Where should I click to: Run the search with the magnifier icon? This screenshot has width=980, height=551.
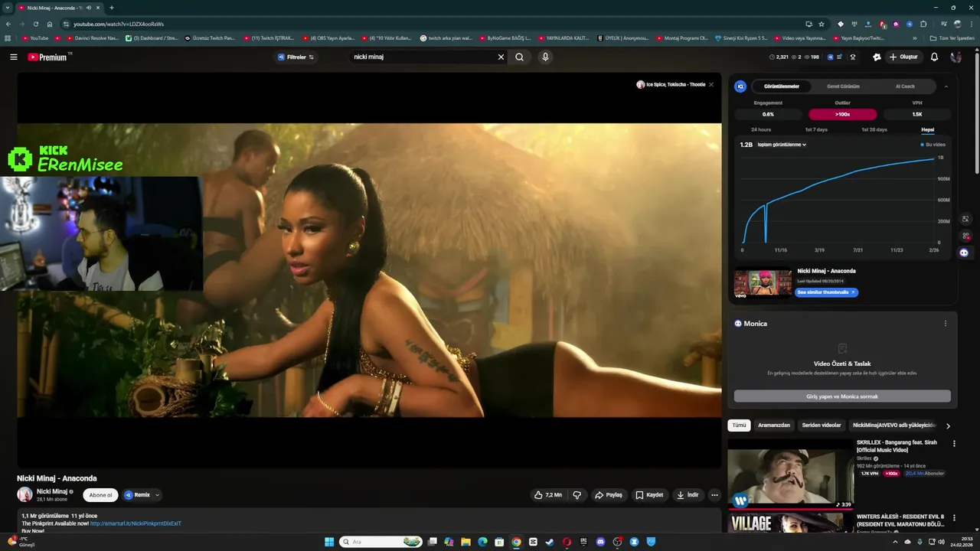pos(519,57)
